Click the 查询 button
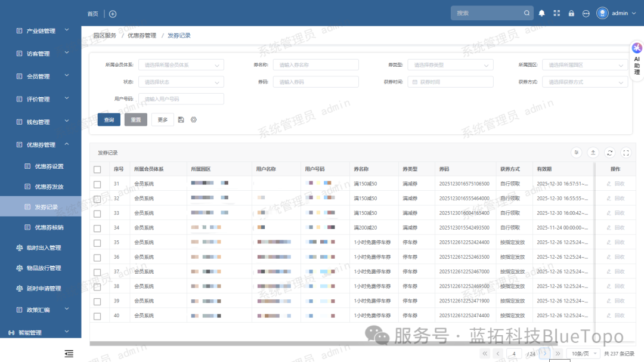644x362 pixels. coord(109,119)
